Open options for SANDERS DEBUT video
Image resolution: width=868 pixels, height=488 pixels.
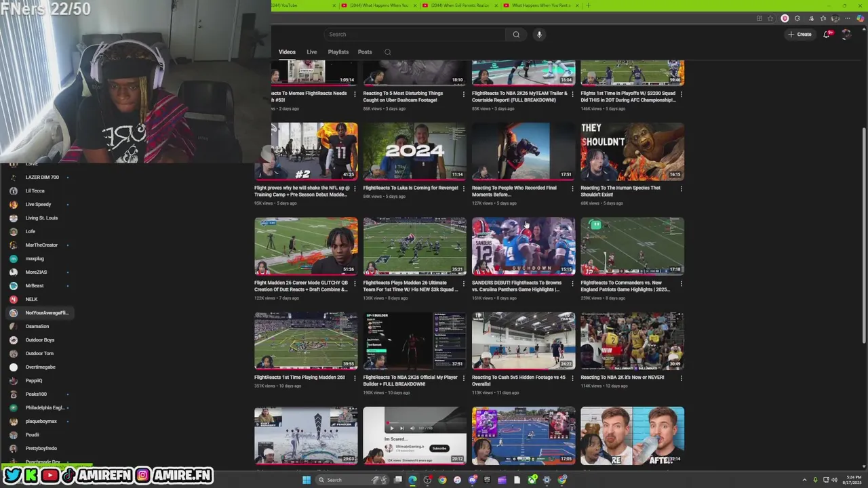click(x=572, y=283)
